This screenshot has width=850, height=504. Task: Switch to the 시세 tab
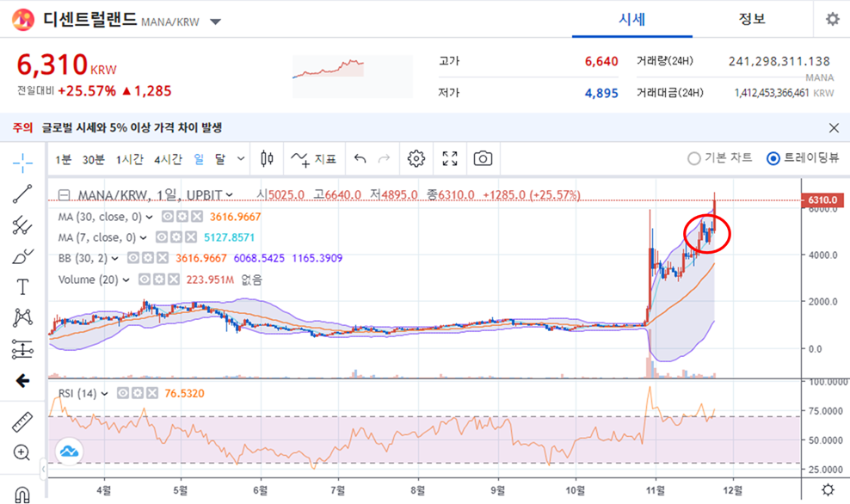[632, 20]
